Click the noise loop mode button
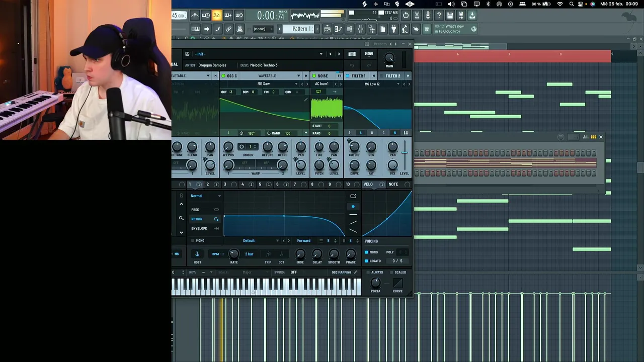The width and height of the screenshot is (644, 362). tap(318, 92)
